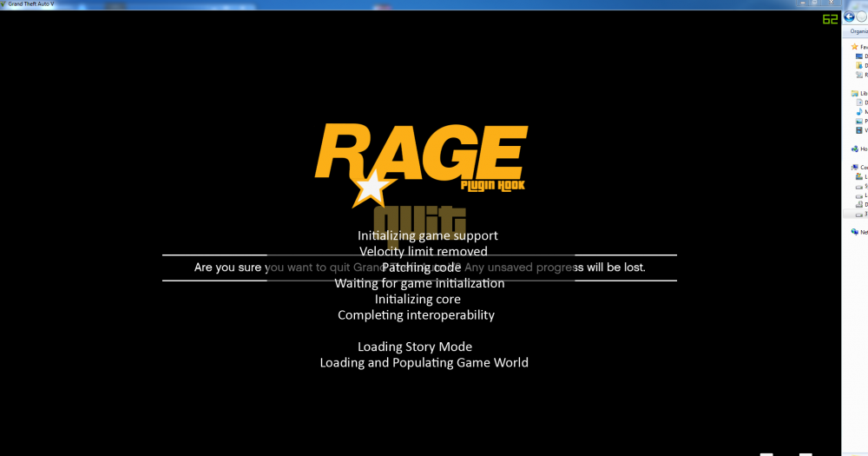This screenshot has width=868, height=456.
Task: Click the 'Initializing game support' line
Action: 427,235
